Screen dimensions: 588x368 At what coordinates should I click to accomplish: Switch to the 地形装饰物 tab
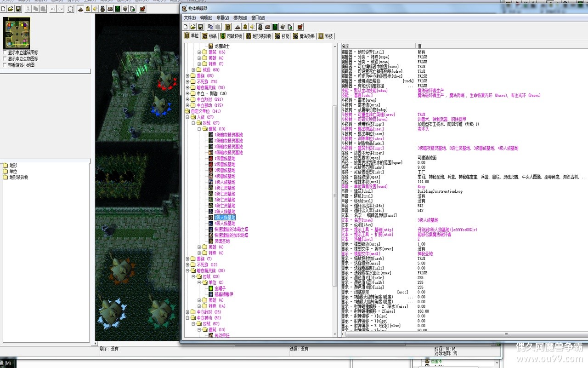[259, 36]
